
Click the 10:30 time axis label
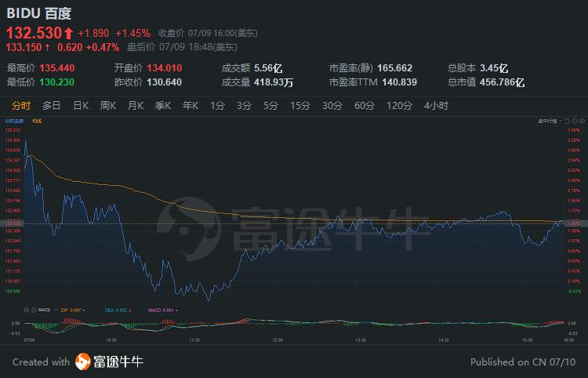(111, 340)
